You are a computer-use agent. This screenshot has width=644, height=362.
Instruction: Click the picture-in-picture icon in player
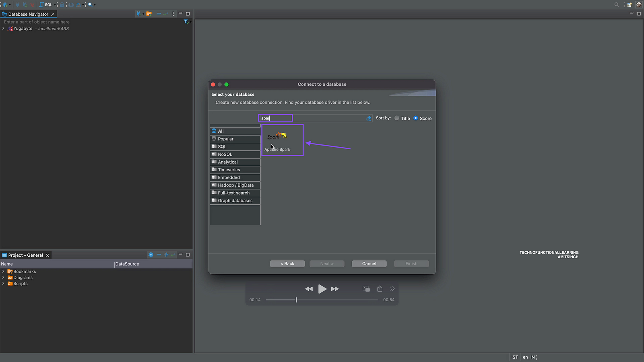[x=366, y=289]
